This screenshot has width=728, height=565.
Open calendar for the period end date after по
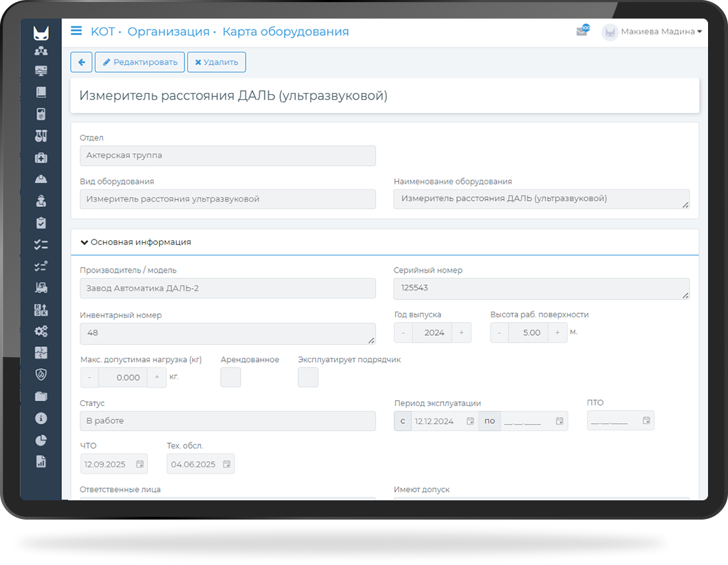559,421
